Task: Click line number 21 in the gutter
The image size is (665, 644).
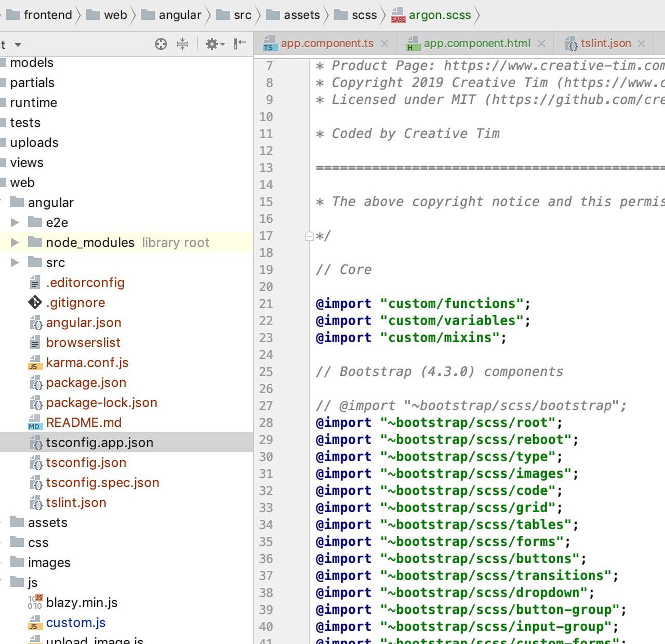Action: pyautogui.click(x=266, y=304)
